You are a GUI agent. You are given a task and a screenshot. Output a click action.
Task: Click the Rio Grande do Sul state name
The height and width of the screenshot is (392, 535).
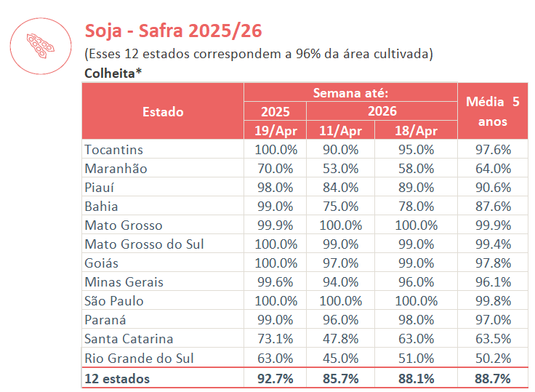tap(139, 358)
